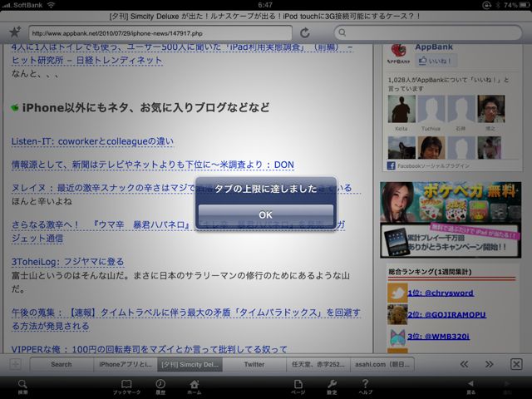Select the [夕刊] Simcity Del... tab
The width and height of the screenshot is (532, 399).
(x=190, y=364)
